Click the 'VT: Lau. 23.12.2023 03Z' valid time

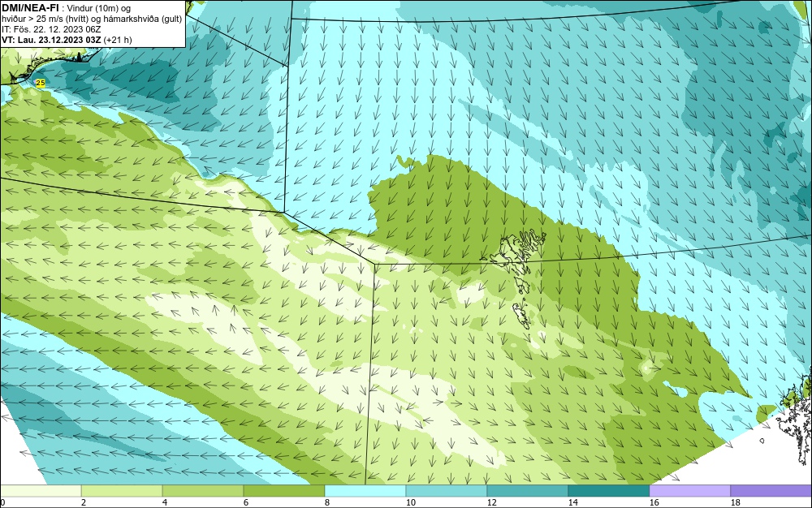[x=52, y=40]
